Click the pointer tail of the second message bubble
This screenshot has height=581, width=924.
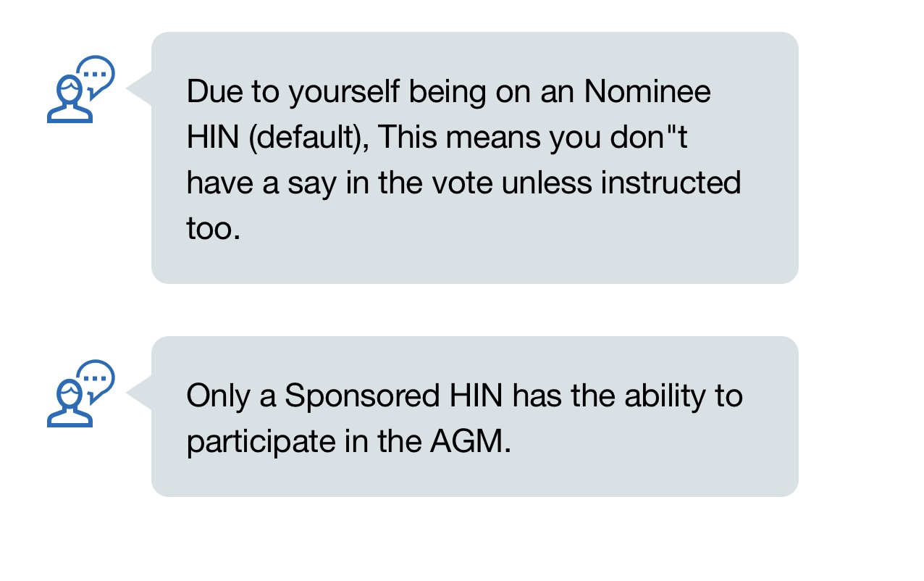pos(139,393)
